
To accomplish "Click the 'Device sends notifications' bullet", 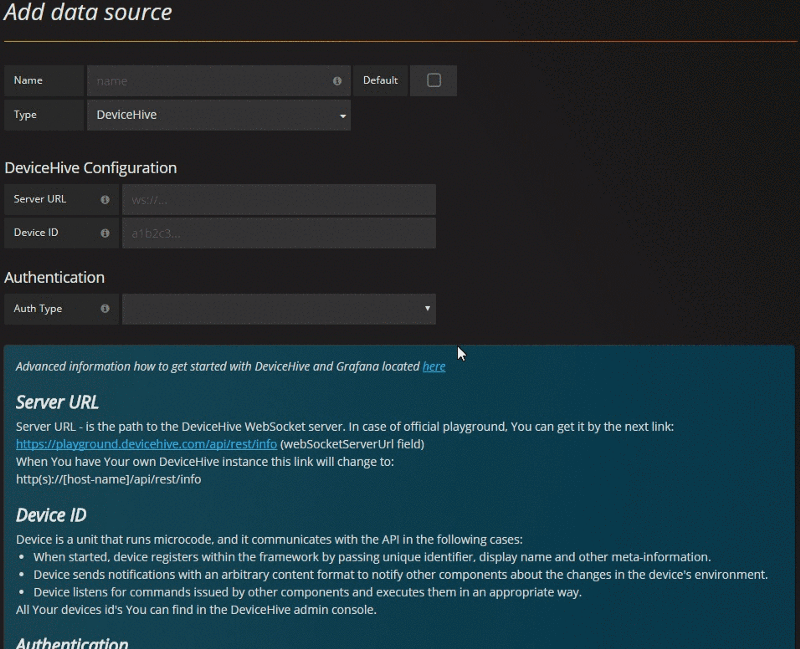I will pyautogui.click(x=401, y=575).
